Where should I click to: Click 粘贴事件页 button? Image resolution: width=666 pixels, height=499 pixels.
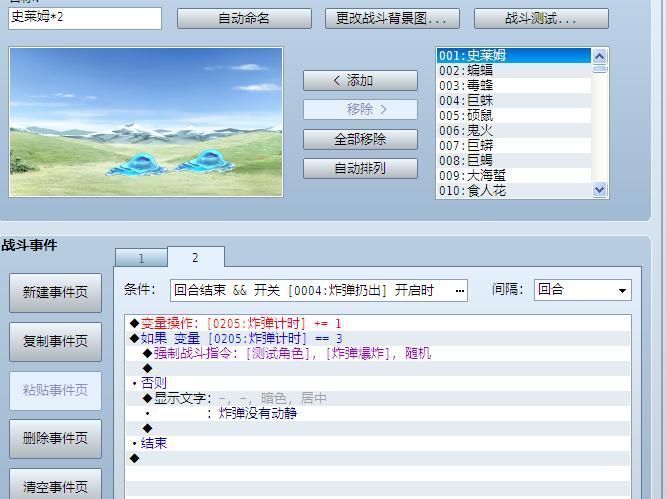(56, 390)
